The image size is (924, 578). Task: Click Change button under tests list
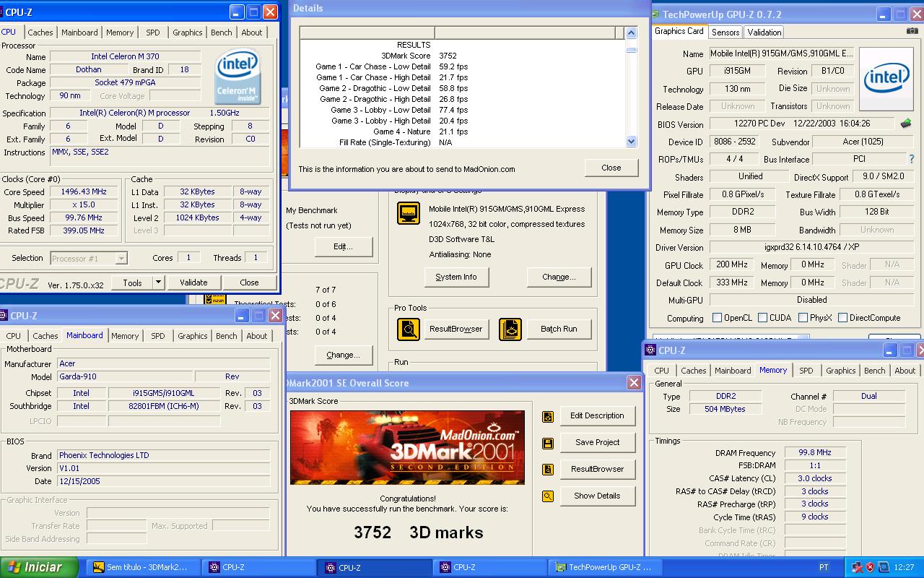click(x=343, y=355)
